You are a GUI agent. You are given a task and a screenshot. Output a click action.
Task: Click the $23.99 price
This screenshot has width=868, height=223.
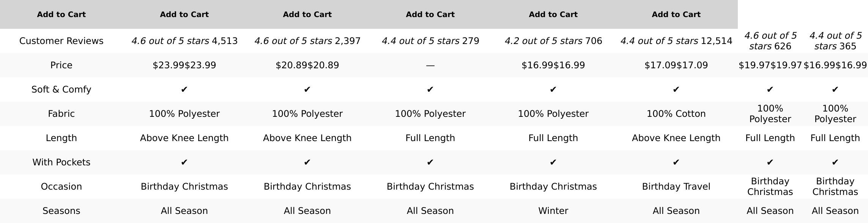184,65
